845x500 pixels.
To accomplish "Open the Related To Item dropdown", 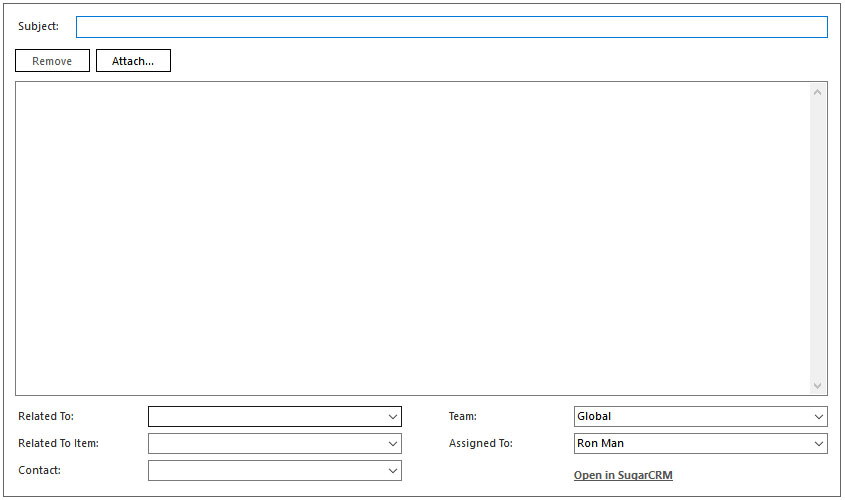I will coord(391,443).
